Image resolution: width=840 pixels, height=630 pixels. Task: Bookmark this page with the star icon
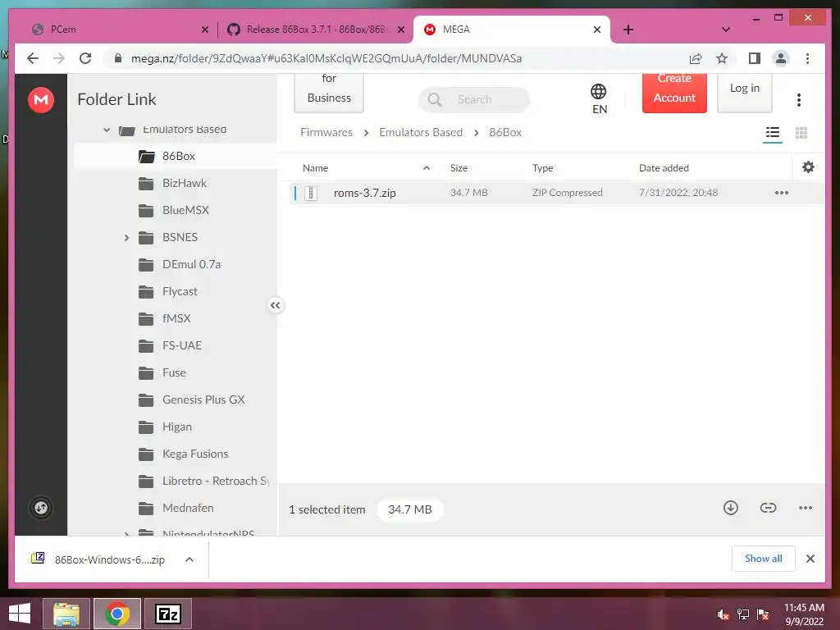722,58
